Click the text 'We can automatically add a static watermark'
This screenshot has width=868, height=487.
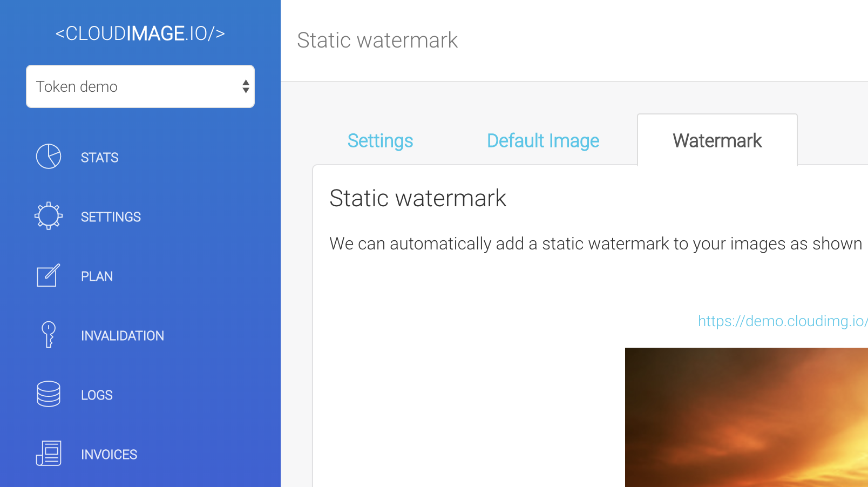pos(499,244)
